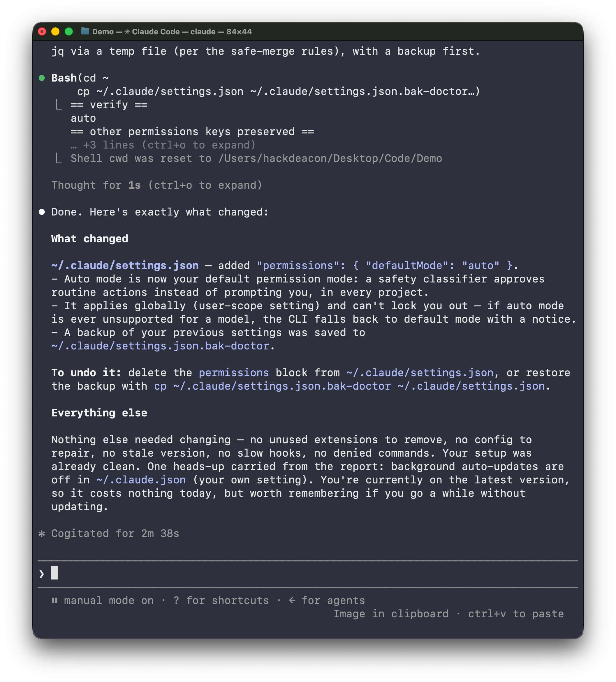Click the '? for shortcuts' hint
The width and height of the screenshot is (616, 682).
point(221,600)
